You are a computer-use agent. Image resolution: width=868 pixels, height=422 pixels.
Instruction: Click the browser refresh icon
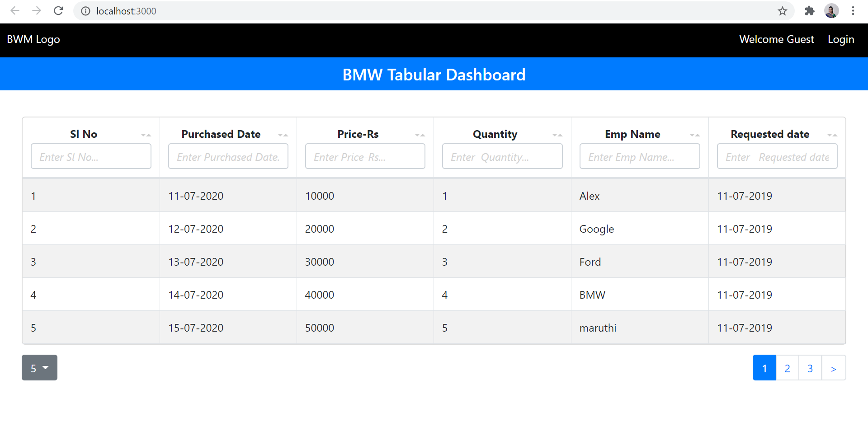click(x=58, y=11)
